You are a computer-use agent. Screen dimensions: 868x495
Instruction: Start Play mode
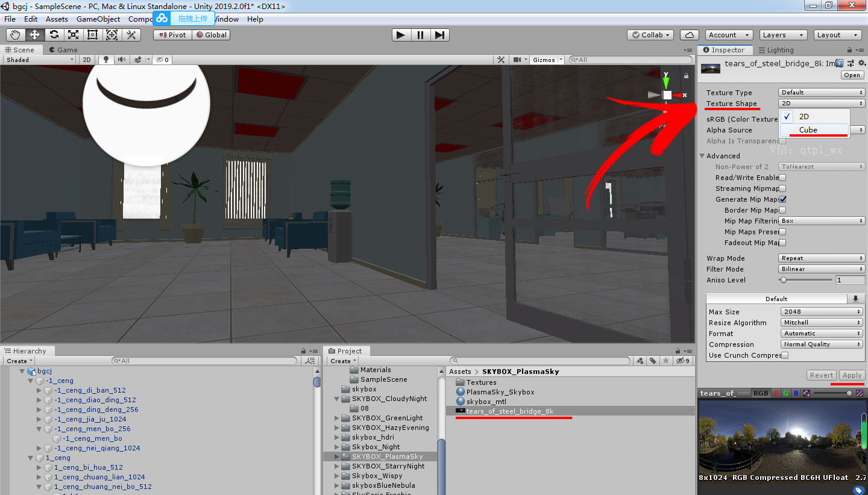401,35
